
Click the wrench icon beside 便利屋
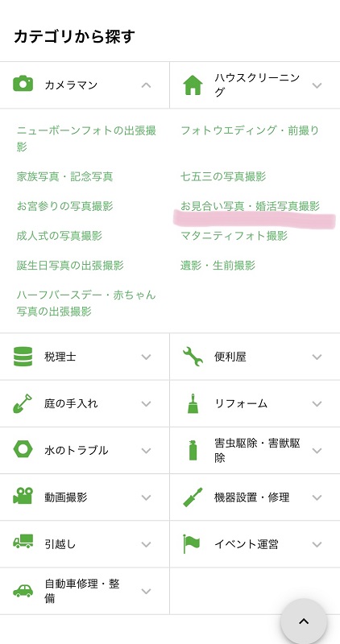pyautogui.click(x=193, y=357)
